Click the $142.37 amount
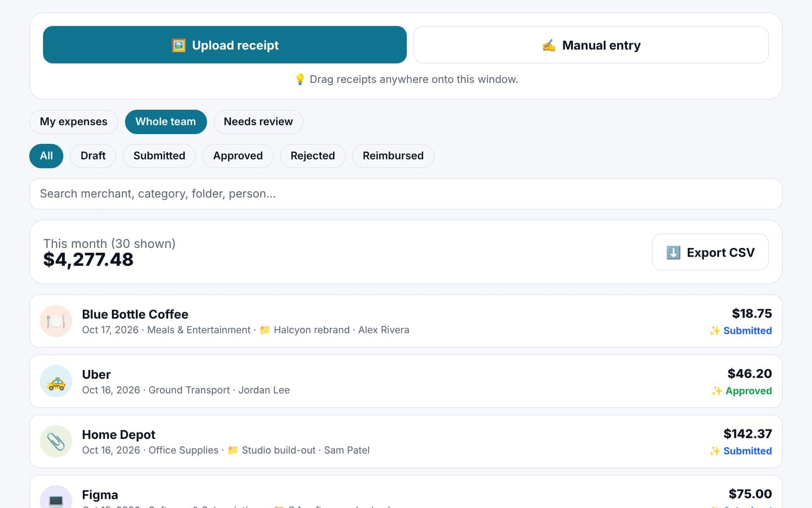 tap(748, 434)
